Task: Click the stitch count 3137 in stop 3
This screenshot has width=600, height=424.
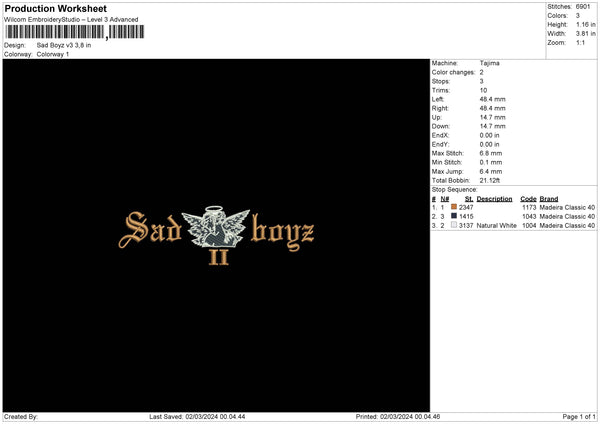Action: pos(466,226)
